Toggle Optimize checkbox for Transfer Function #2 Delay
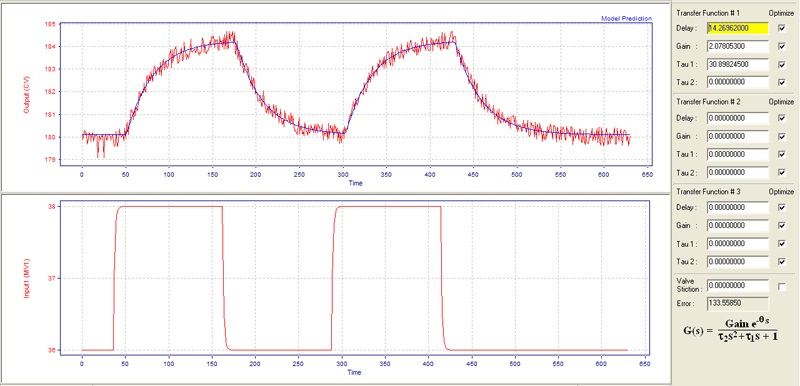 click(782, 118)
